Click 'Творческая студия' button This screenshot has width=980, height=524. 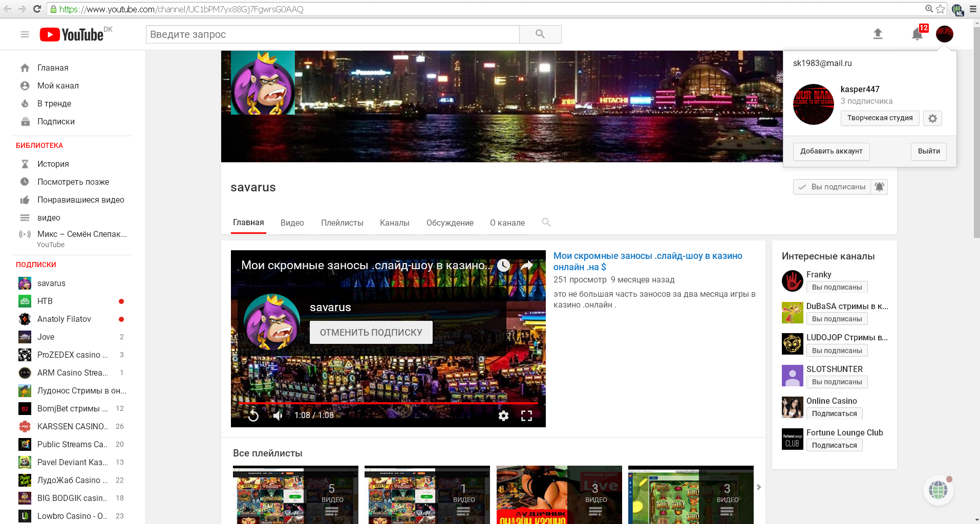tap(880, 118)
